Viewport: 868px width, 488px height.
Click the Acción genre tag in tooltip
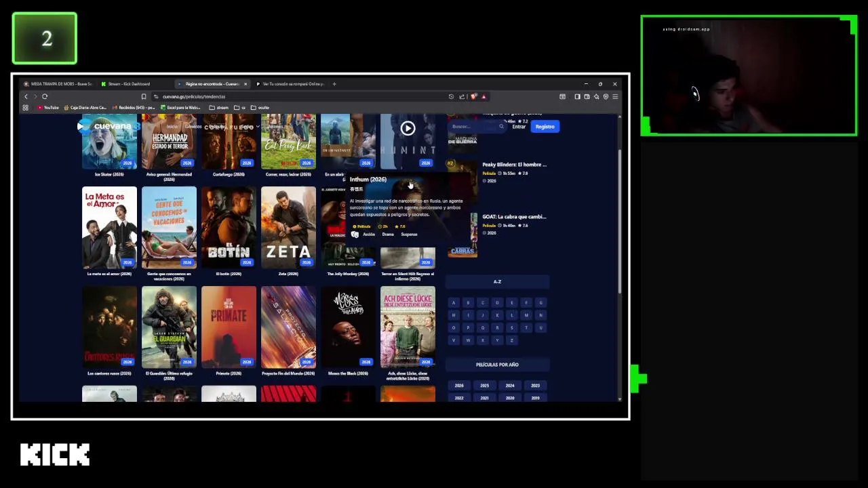[369, 235]
